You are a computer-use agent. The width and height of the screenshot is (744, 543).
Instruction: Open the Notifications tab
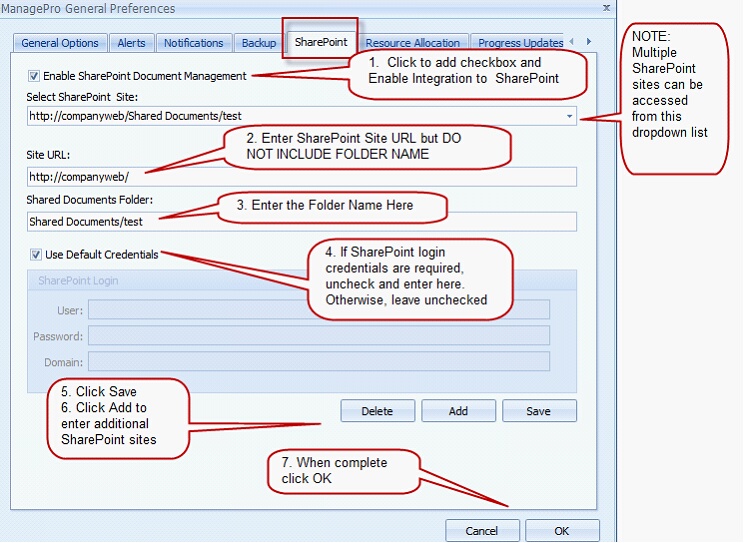click(194, 43)
